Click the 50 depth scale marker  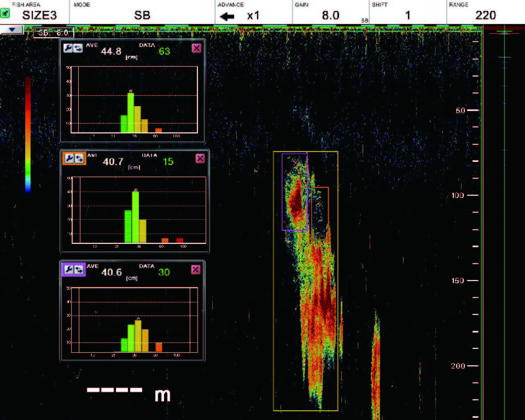tap(460, 110)
